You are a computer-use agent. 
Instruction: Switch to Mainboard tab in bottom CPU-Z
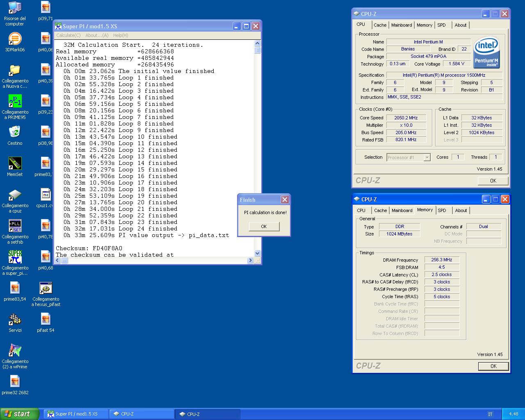402,210
